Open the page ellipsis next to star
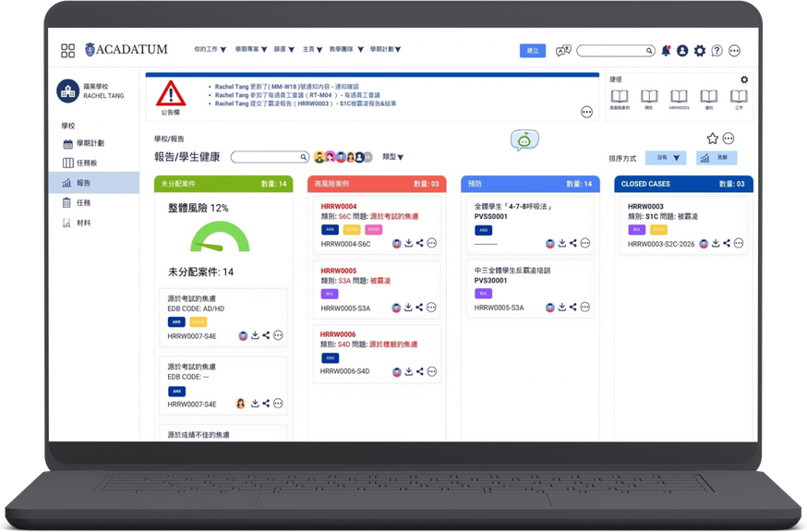This screenshot has width=807, height=532. (729, 139)
